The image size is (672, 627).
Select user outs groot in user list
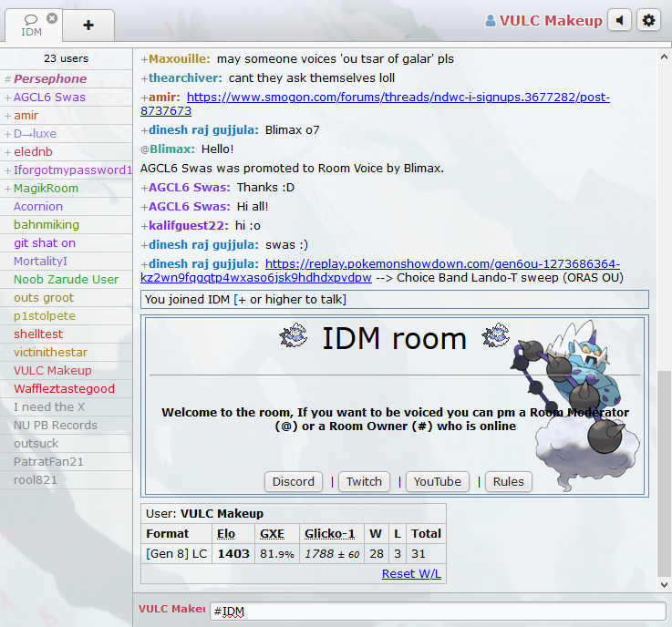coord(66,298)
